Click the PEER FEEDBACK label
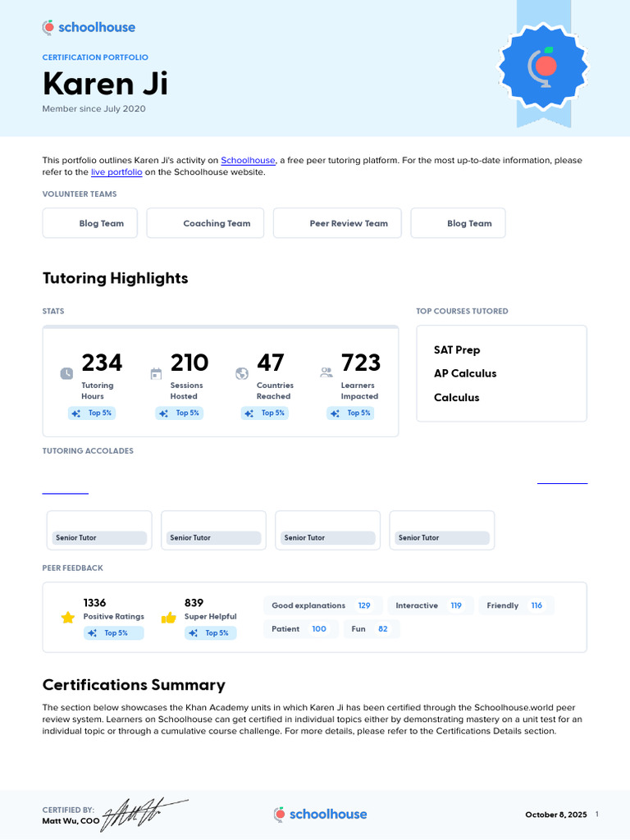The image size is (630, 840). (73, 568)
